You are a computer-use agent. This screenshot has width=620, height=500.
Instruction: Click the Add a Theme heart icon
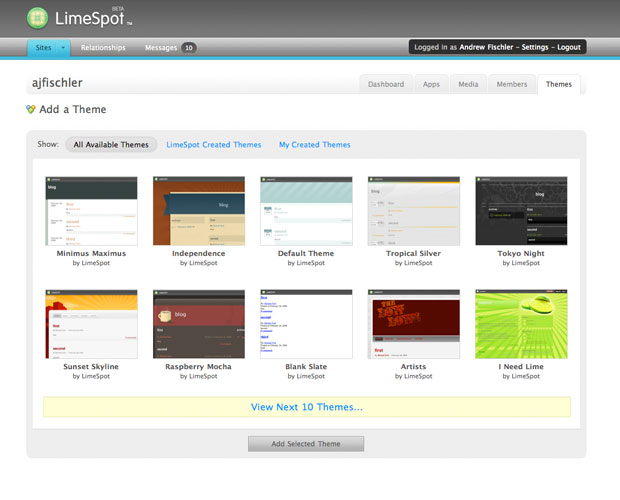click(x=30, y=109)
